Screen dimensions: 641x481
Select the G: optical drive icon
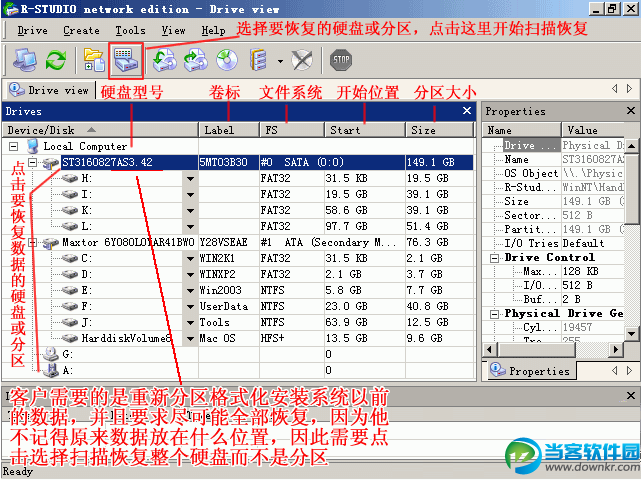51,354
